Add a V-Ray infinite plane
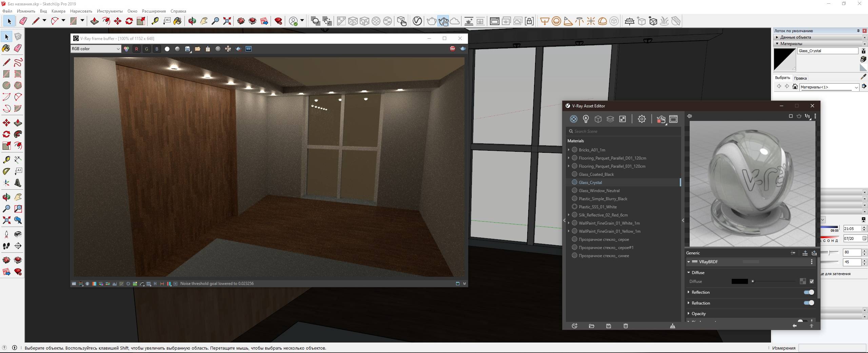868x353 pixels. point(630,21)
